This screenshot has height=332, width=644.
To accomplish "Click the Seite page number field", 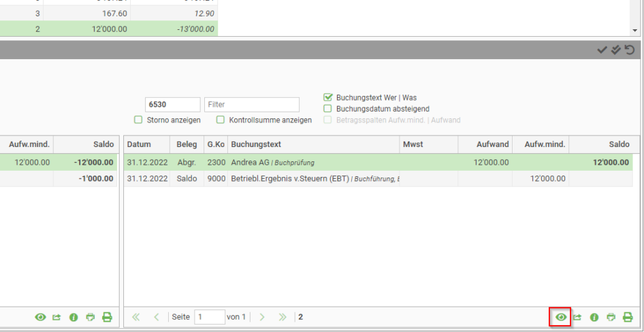I will (210, 317).
